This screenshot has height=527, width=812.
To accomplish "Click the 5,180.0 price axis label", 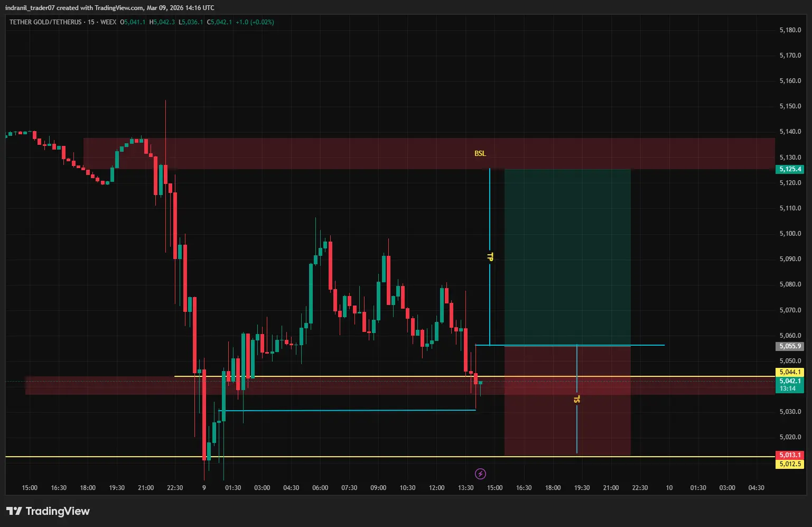I will [x=790, y=30].
